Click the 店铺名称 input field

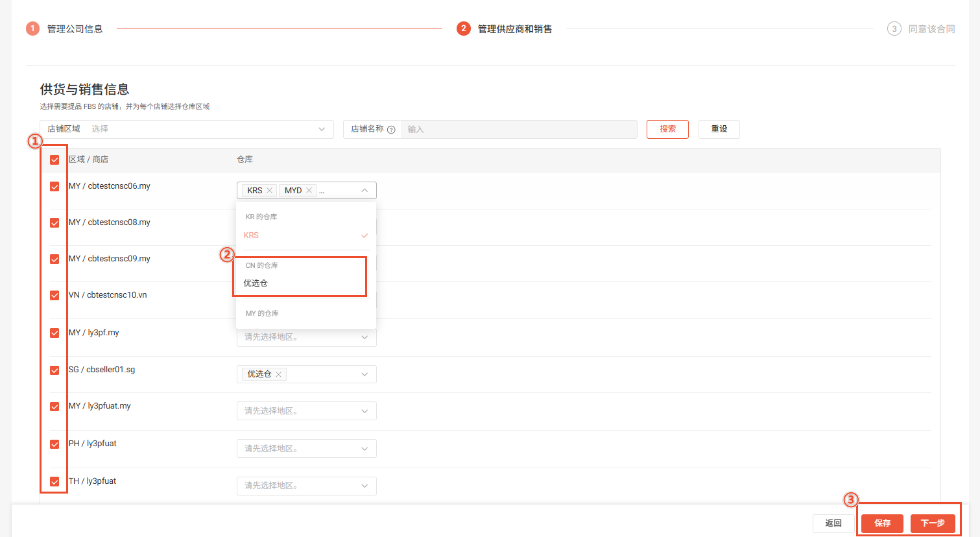[518, 130]
